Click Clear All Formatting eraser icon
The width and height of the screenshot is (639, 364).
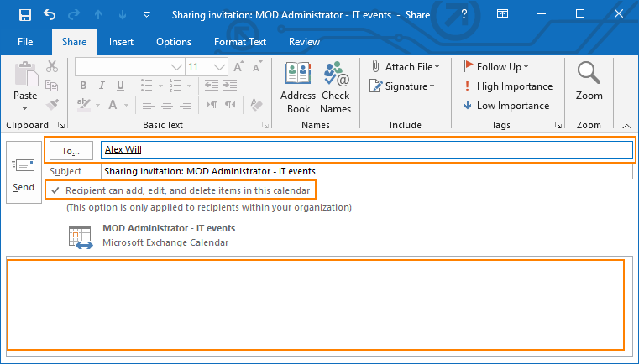[x=256, y=105]
